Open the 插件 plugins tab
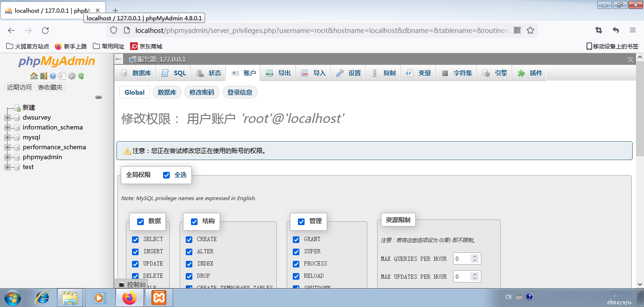This screenshot has width=644, height=307. click(x=530, y=73)
